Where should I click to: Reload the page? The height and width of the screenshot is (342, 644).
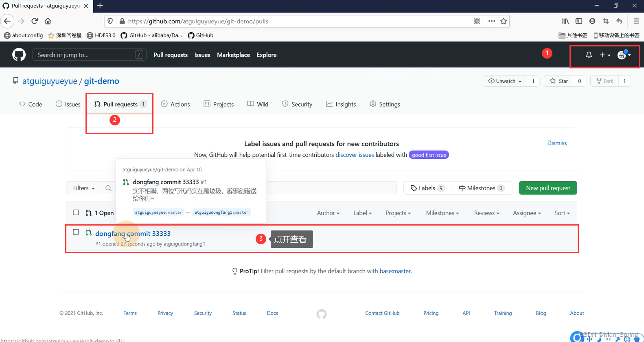(x=35, y=21)
